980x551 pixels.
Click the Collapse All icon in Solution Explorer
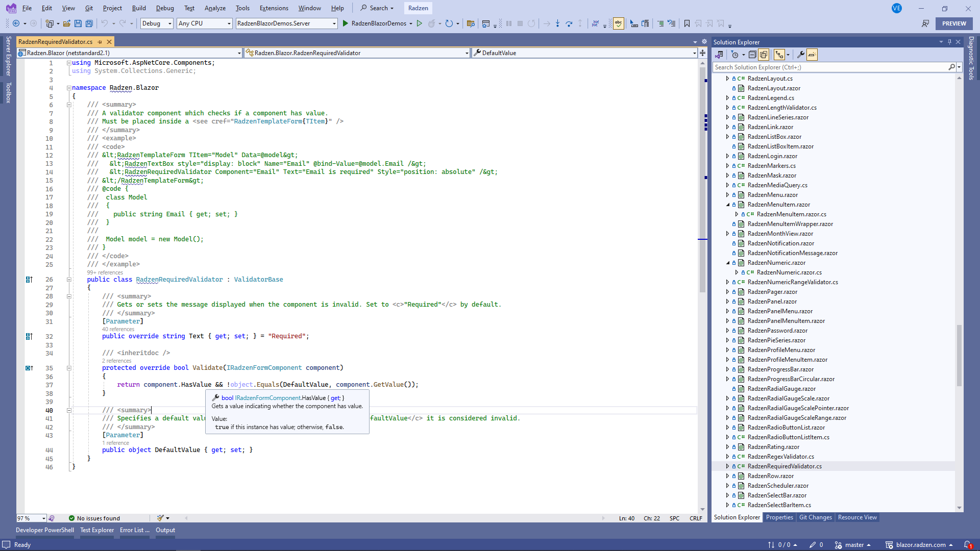(752, 55)
